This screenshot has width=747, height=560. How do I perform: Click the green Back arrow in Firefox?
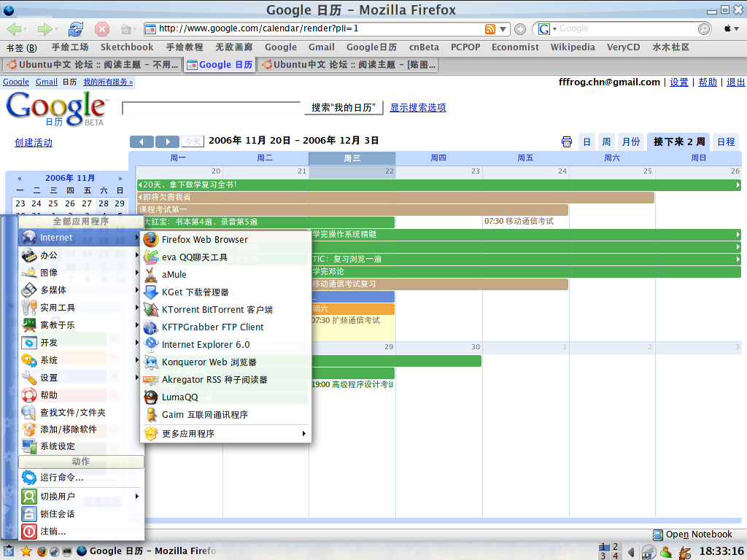14,29
